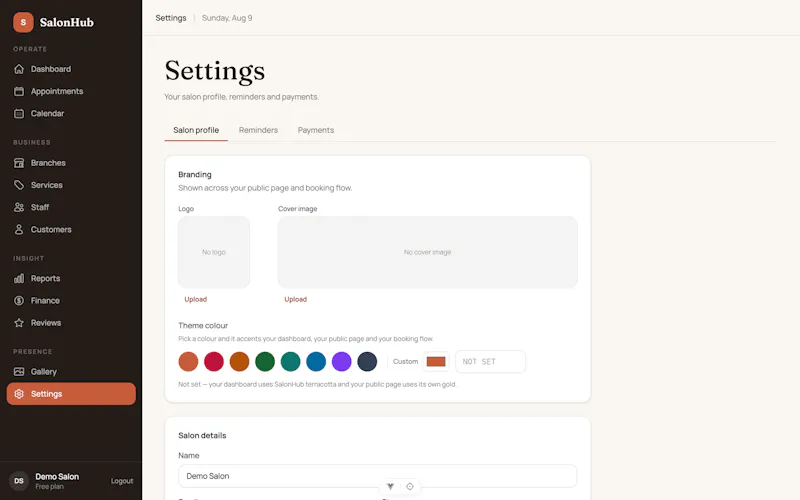Switch to the Salon profile tab
This screenshot has height=500, width=800.
click(x=196, y=130)
